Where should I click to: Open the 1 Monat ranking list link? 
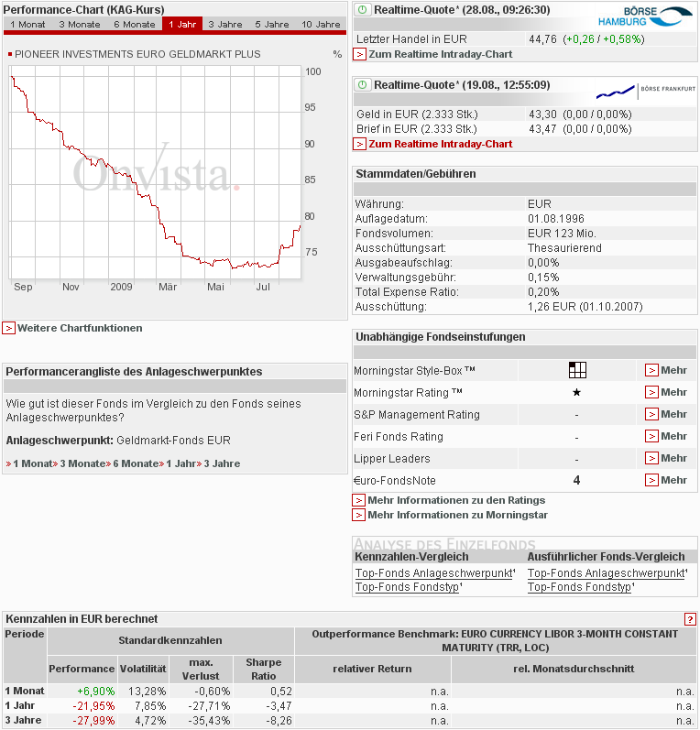32,463
